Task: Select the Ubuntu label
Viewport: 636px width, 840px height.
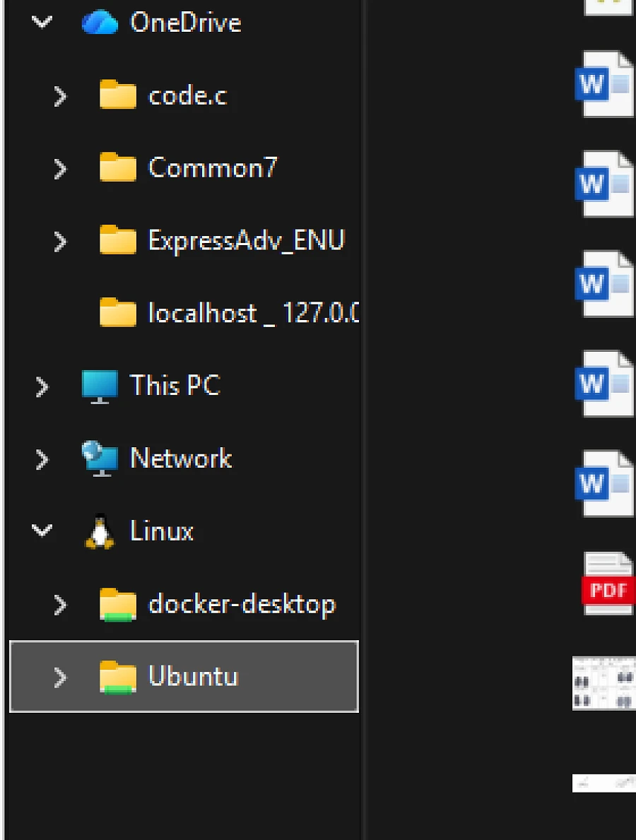Action: (193, 676)
